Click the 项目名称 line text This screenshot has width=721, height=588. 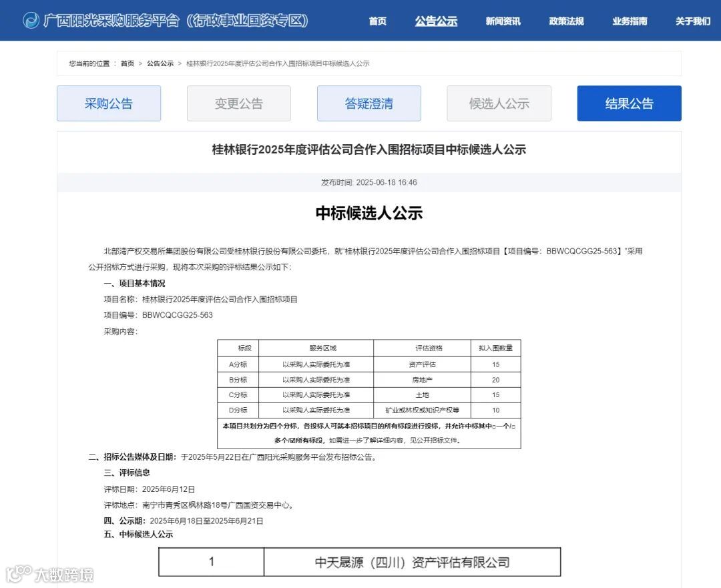click(200, 299)
